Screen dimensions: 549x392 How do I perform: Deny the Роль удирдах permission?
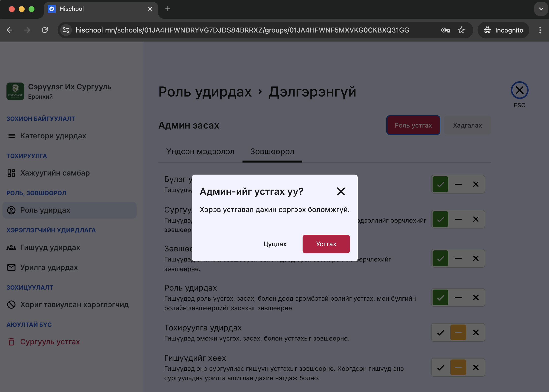pyautogui.click(x=476, y=297)
